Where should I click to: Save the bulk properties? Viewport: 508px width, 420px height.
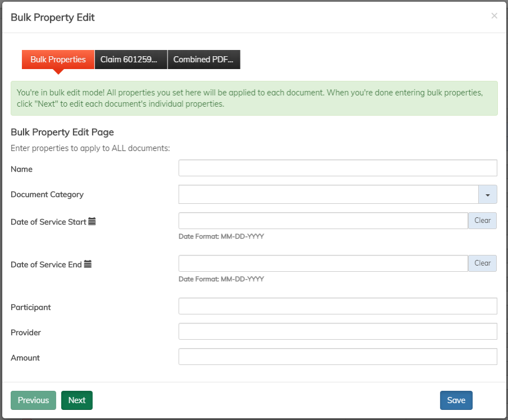coord(456,400)
